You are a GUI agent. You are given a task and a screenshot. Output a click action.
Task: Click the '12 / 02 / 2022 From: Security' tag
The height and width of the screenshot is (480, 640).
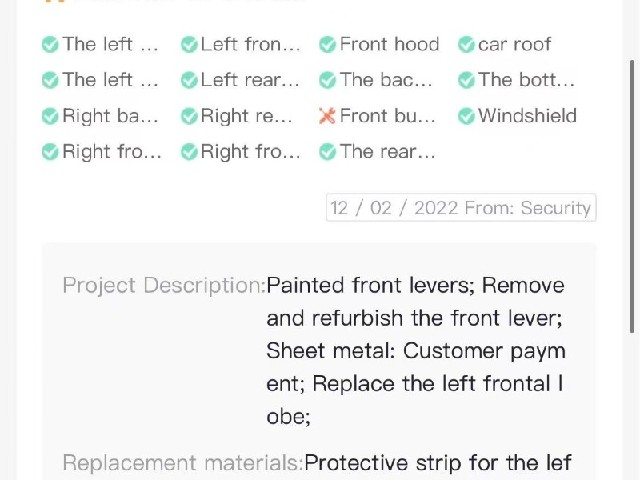point(461,208)
